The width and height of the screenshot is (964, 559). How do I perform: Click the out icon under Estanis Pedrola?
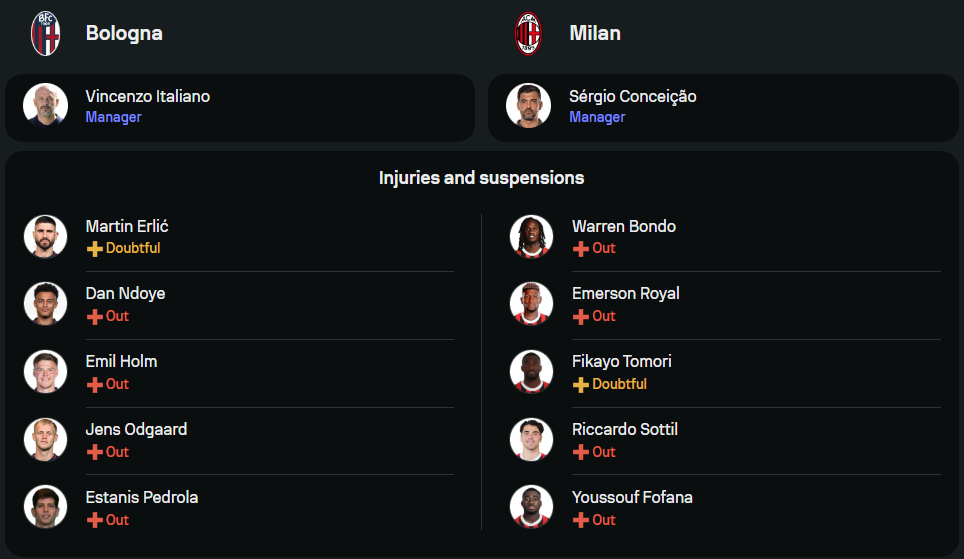tap(95, 521)
